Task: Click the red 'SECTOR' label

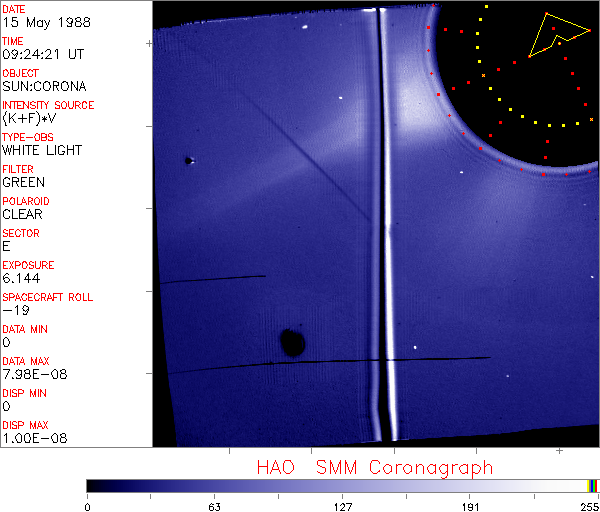Action: [21, 233]
